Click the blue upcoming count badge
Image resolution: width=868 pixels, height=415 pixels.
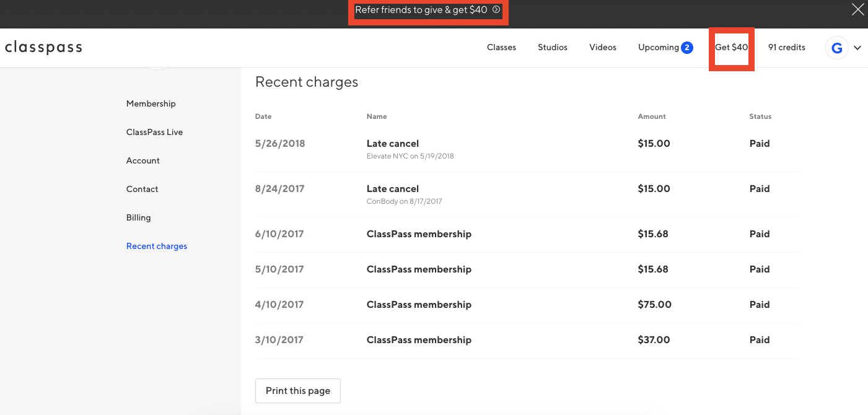686,48
